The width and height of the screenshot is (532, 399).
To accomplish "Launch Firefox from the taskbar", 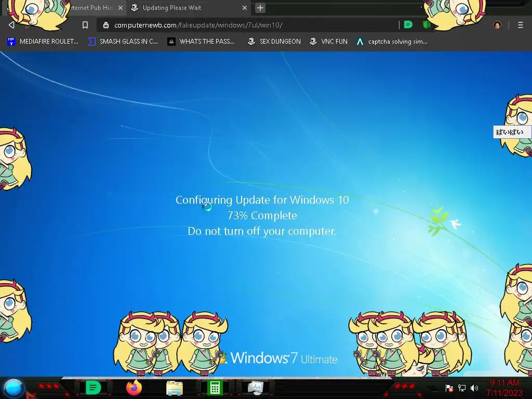I will pos(134,388).
